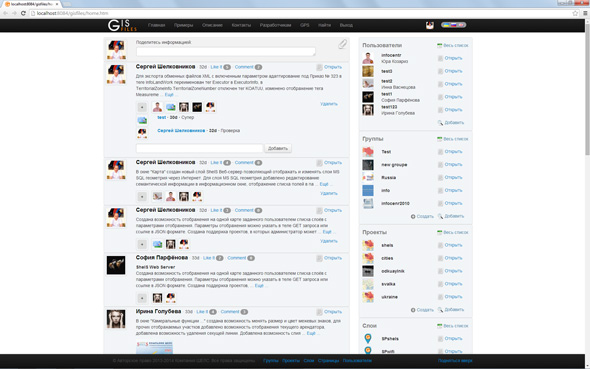Click the plus button under София Парфёнова post
Viewport: 590px width, 369px height.
point(142,298)
